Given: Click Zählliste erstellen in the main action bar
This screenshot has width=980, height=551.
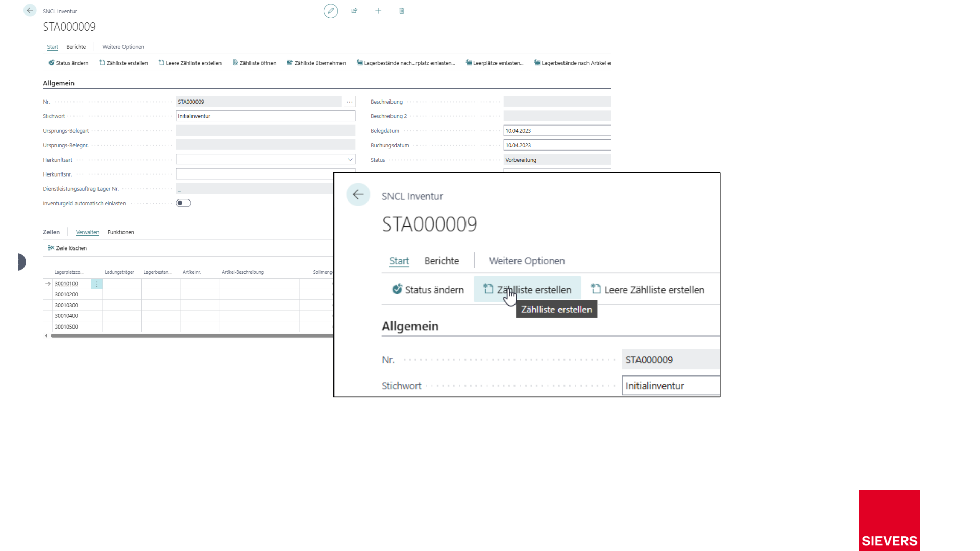Looking at the screenshot, I should [124, 63].
